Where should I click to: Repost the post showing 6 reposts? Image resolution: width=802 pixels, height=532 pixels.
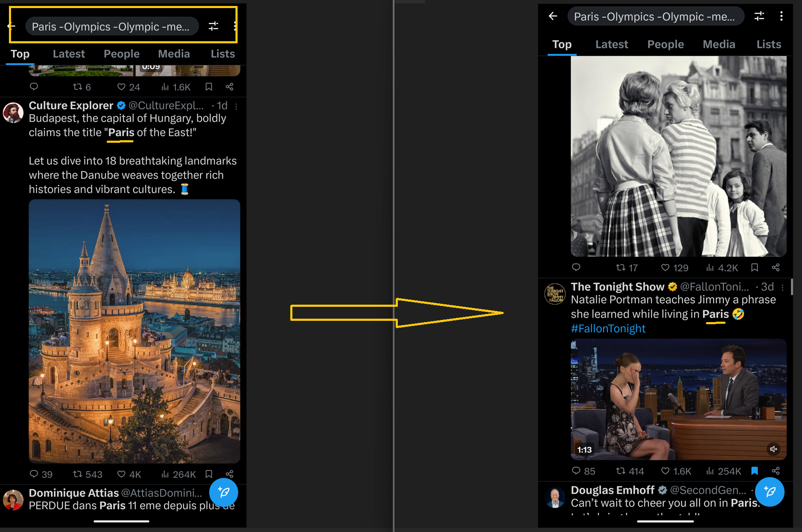(82, 87)
